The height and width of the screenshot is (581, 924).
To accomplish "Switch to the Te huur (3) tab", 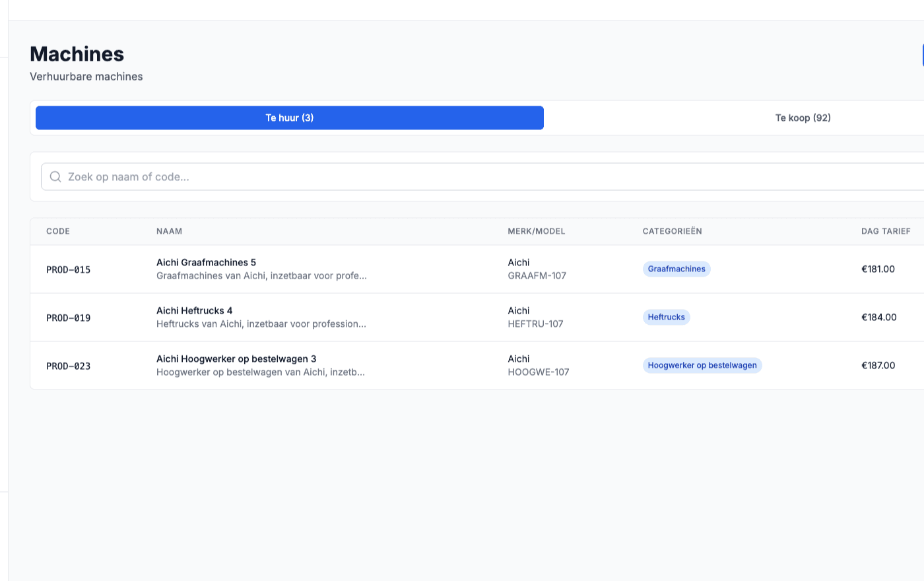I will click(x=289, y=118).
